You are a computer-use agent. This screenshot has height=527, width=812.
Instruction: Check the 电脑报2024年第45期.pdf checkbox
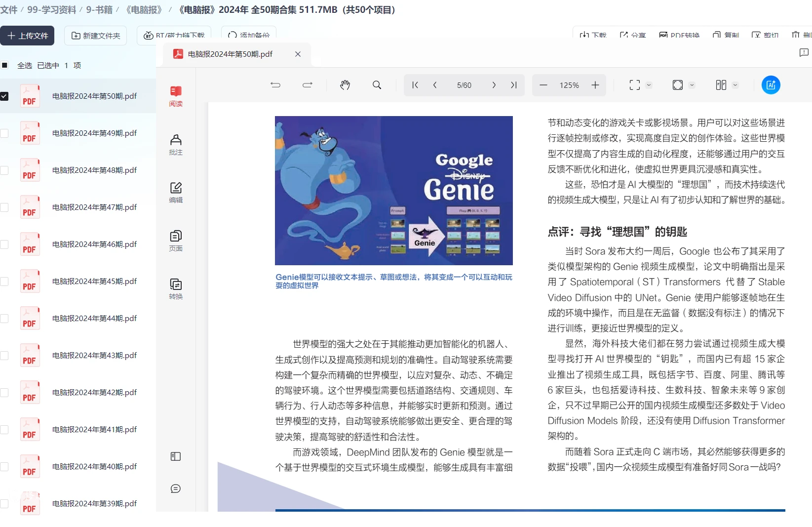pos(4,281)
